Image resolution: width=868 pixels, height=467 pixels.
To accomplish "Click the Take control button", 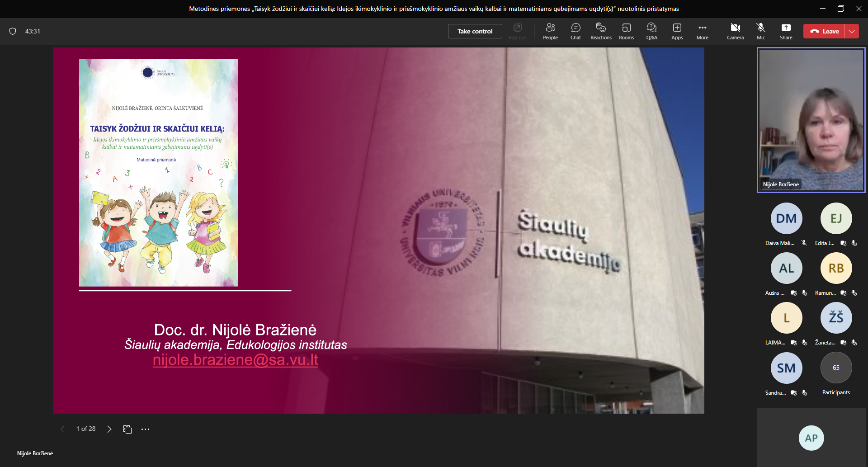I will tap(475, 31).
